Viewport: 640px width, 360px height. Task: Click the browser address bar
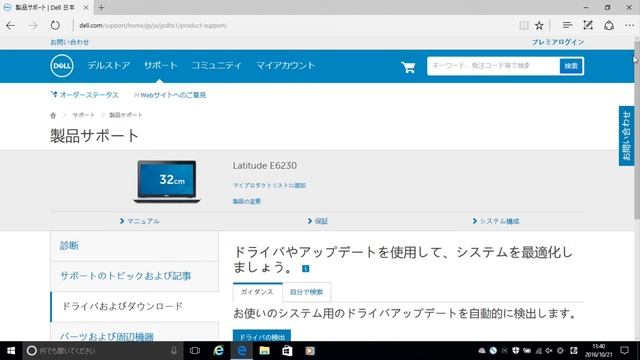pyautogui.click(x=294, y=25)
